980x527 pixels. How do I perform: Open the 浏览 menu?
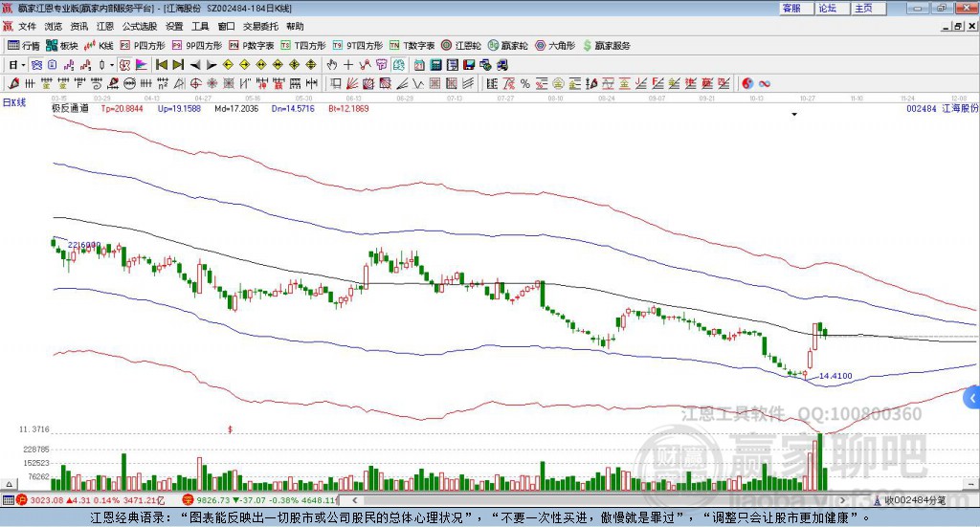point(54,26)
